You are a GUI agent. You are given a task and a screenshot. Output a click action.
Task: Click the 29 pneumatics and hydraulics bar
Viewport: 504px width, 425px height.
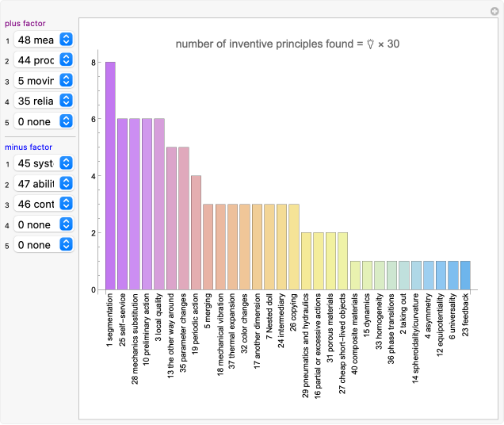click(306, 261)
